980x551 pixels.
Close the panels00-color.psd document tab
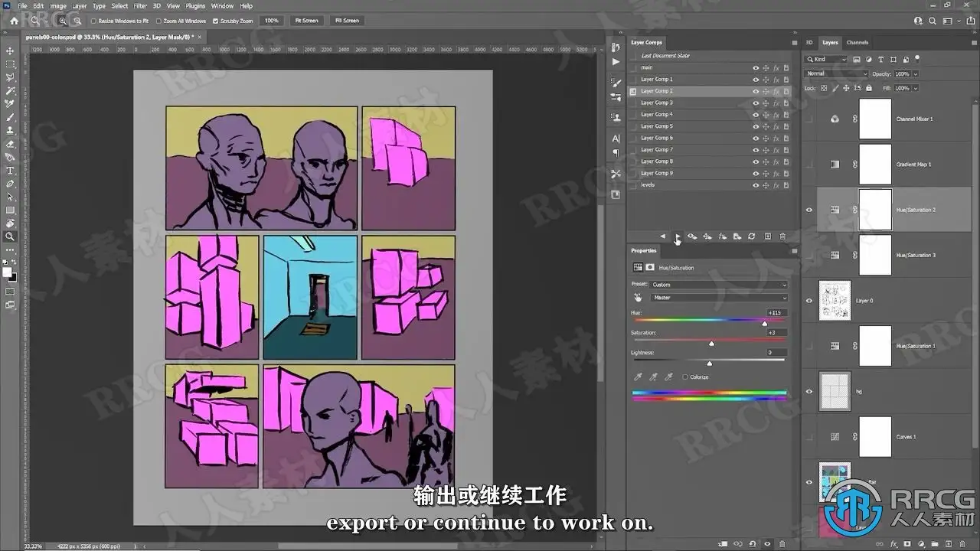pos(200,36)
